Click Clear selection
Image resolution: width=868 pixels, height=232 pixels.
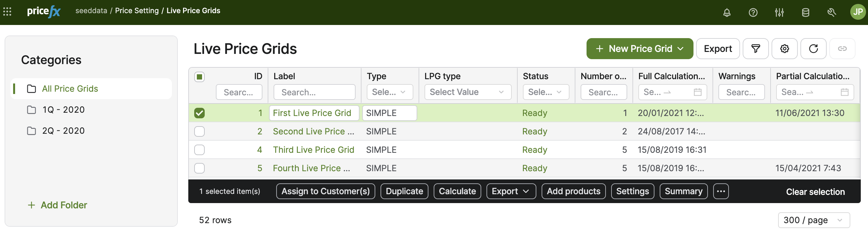pyautogui.click(x=815, y=192)
